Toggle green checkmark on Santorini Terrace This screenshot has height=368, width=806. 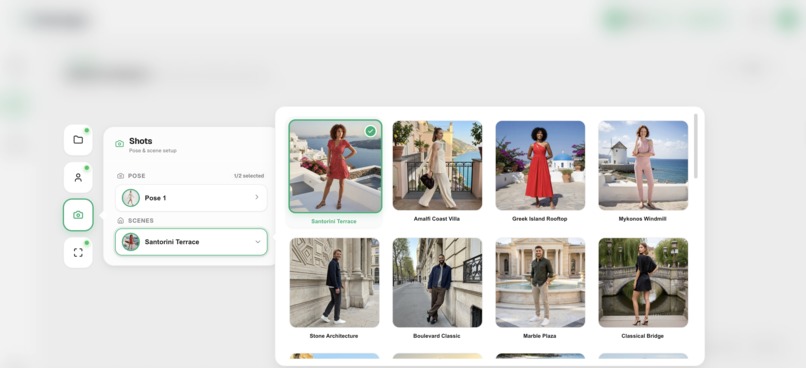point(370,131)
